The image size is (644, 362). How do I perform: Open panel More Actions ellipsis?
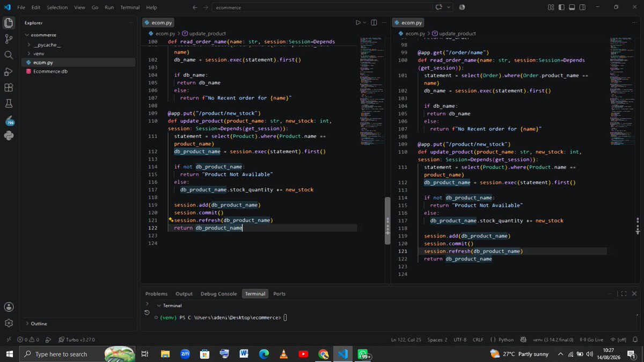pos(610,293)
